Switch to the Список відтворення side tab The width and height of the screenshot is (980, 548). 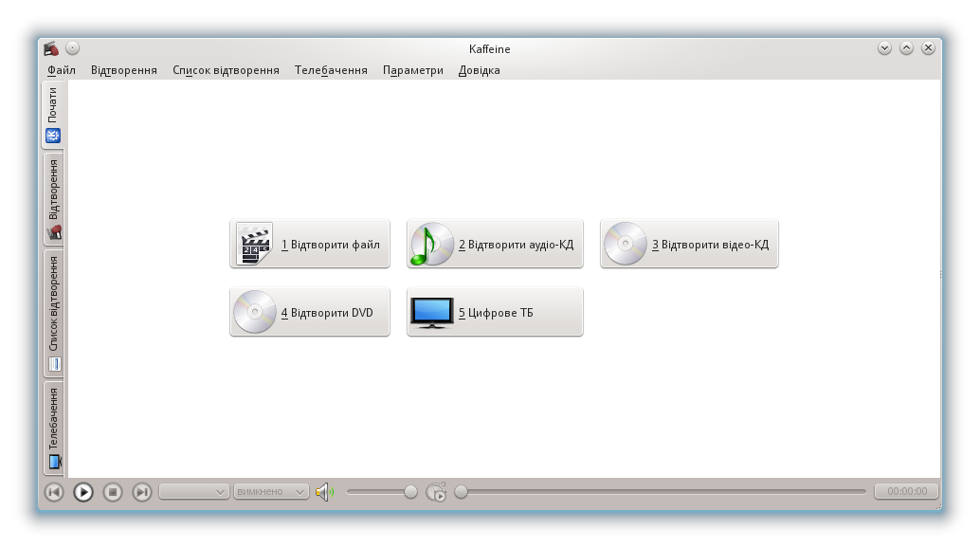click(54, 313)
